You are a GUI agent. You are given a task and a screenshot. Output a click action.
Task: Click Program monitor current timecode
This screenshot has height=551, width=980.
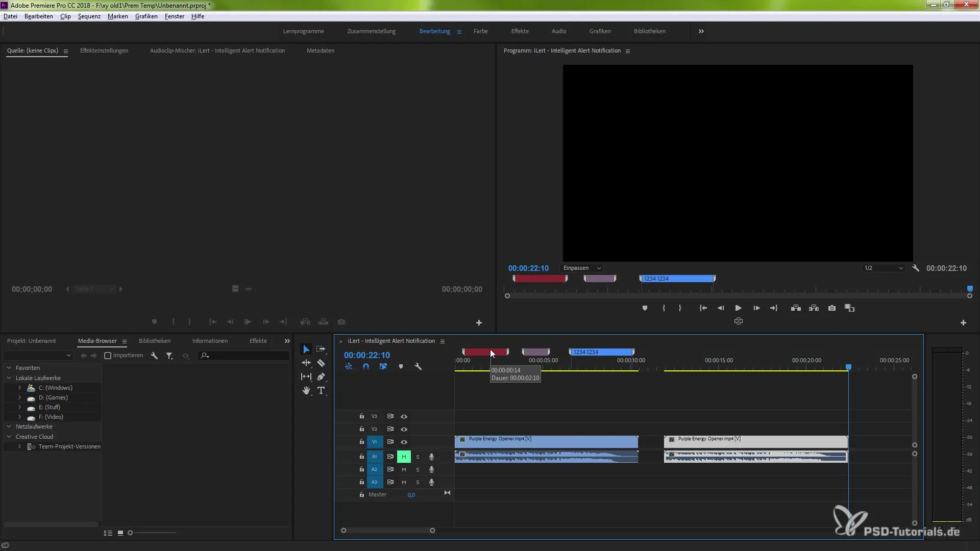tap(528, 268)
